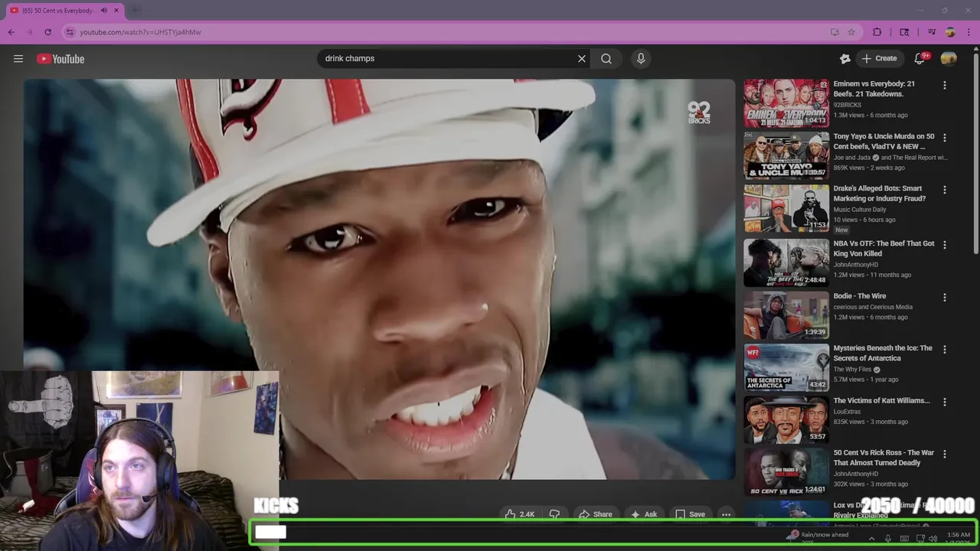Open 'NBA Vs OTF' video thumbnail
Image resolution: width=980 pixels, height=551 pixels.
click(786, 262)
